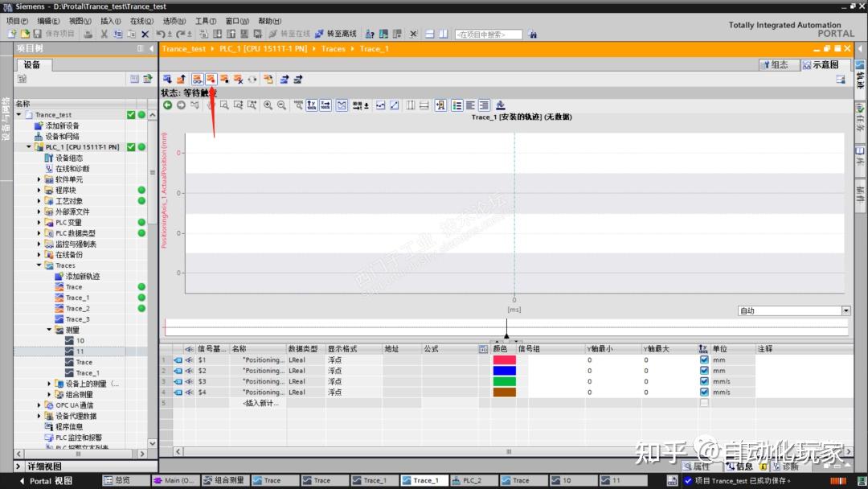Viewport: 868px width, 489px height.
Task: Click the zoom in magnifier icon
Action: [268, 105]
